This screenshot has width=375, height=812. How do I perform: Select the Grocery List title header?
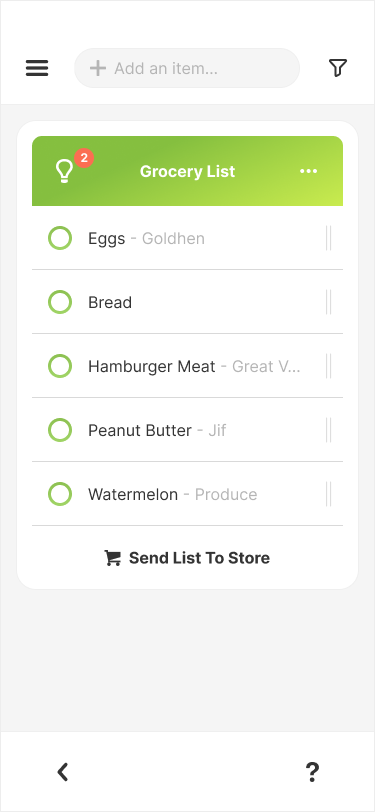coord(188,171)
